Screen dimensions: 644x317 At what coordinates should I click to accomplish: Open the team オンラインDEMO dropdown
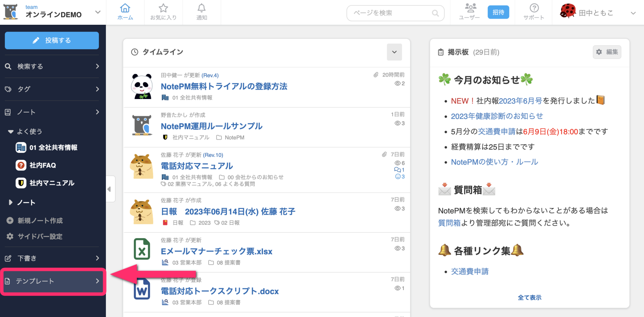pyautogui.click(x=98, y=12)
